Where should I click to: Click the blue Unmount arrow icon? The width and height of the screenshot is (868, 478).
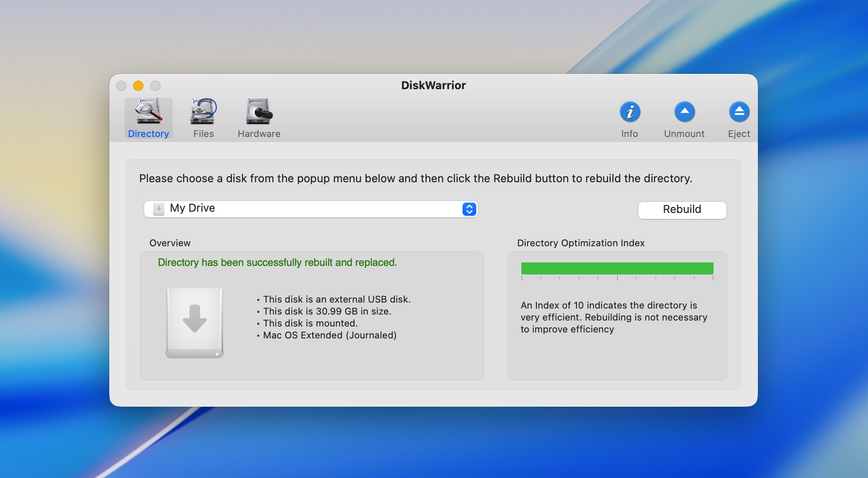(684, 112)
